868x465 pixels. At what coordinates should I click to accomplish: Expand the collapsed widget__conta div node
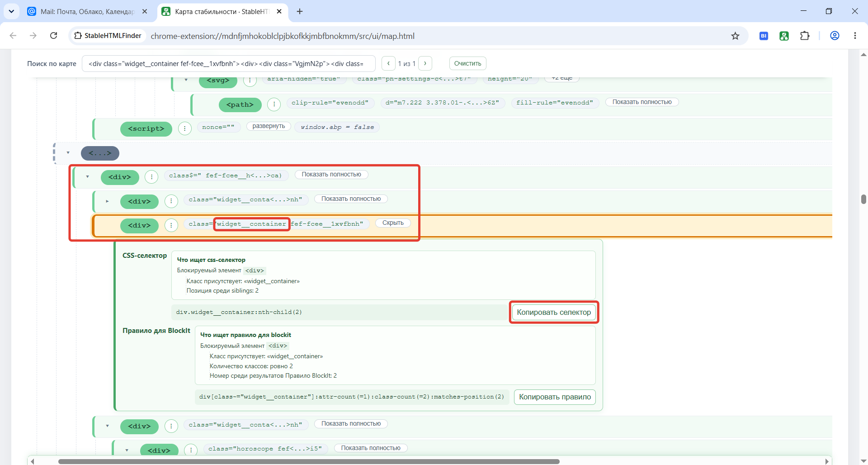coord(107,201)
